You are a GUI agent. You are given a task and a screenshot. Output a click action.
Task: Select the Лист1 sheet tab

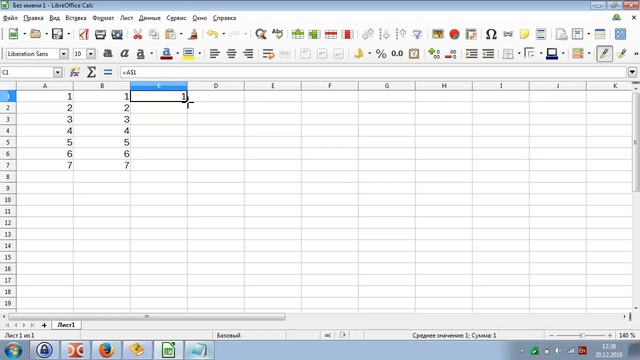coord(66,325)
